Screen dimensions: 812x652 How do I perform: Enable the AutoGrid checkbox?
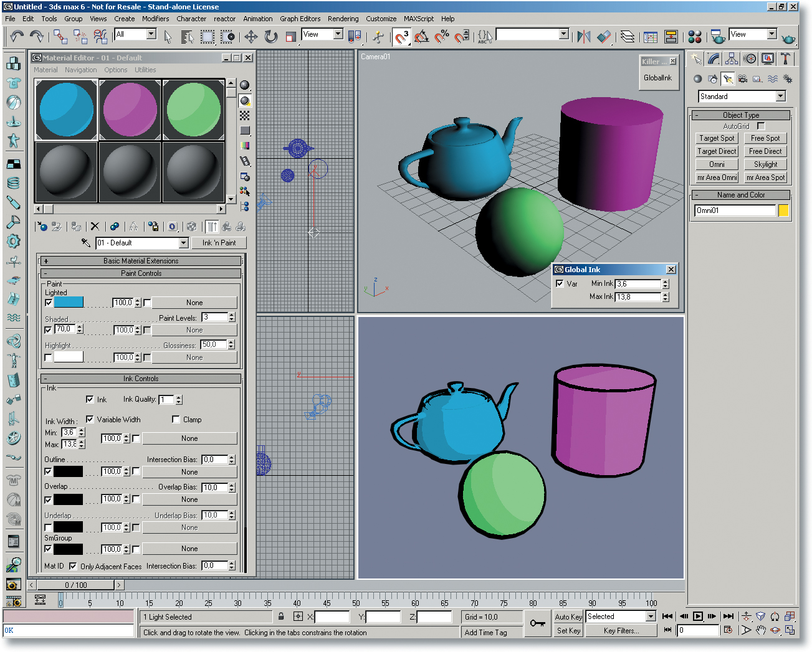pos(761,126)
